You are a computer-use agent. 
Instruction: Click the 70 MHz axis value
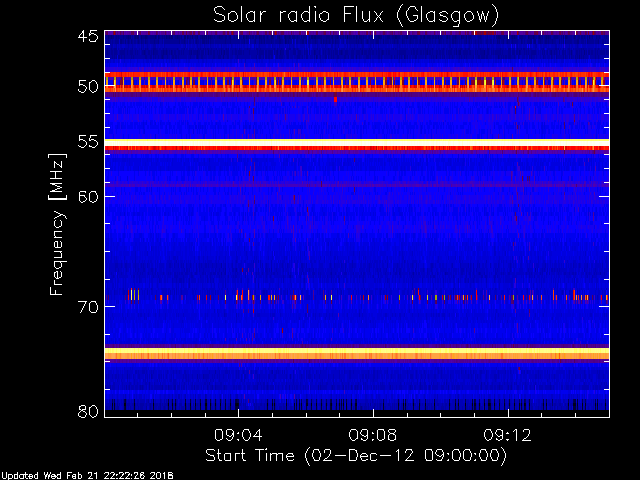[88, 306]
